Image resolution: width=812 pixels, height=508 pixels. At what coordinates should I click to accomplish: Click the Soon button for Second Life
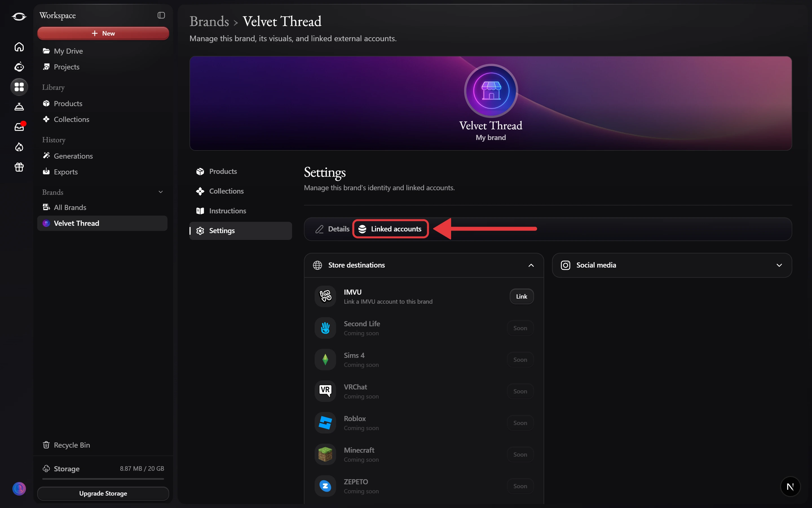[x=520, y=328]
